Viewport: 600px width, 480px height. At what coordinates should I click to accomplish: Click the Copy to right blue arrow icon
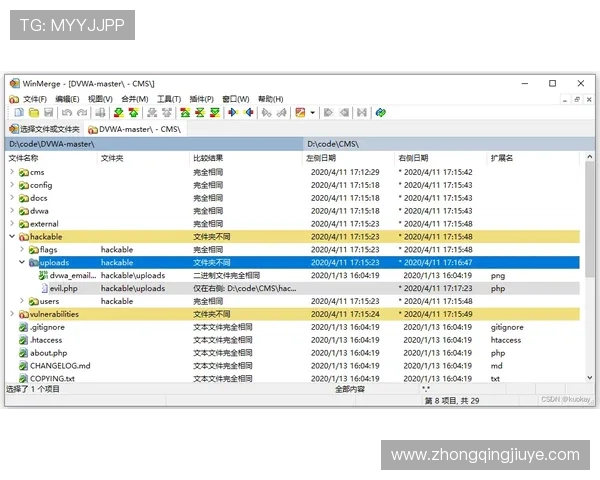tap(233, 113)
